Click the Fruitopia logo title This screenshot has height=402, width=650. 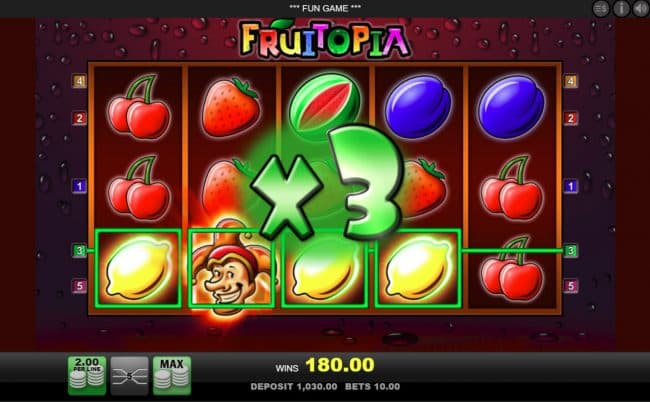pyautogui.click(x=325, y=39)
